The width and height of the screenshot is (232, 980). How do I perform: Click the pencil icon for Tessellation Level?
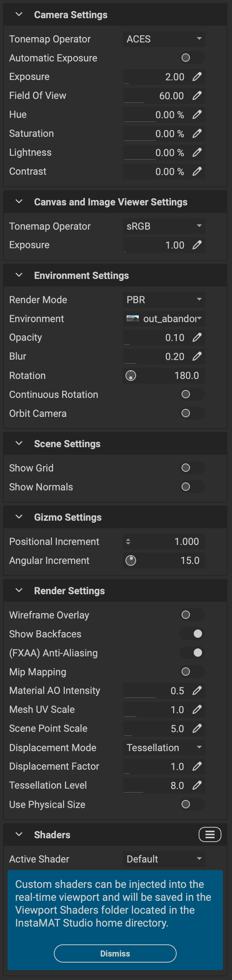coord(197,785)
